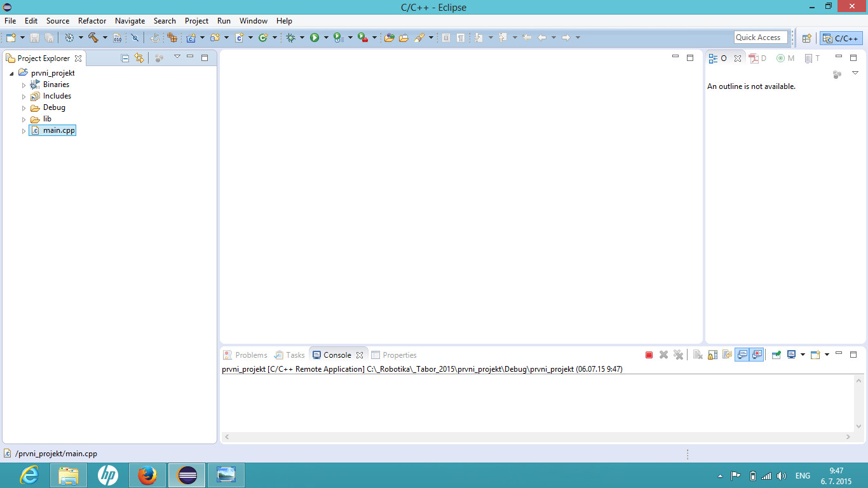
Task: Select main.cpp in Project Explorer
Action: [58, 130]
